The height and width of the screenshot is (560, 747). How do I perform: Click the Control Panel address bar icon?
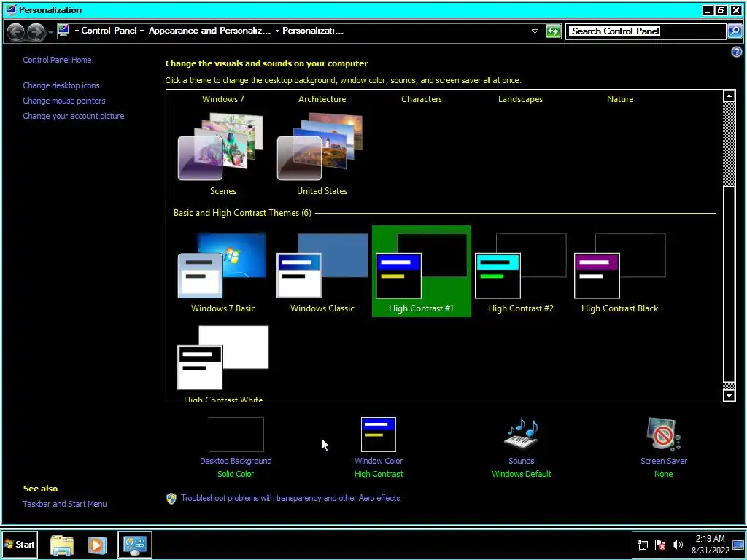tap(63, 31)
